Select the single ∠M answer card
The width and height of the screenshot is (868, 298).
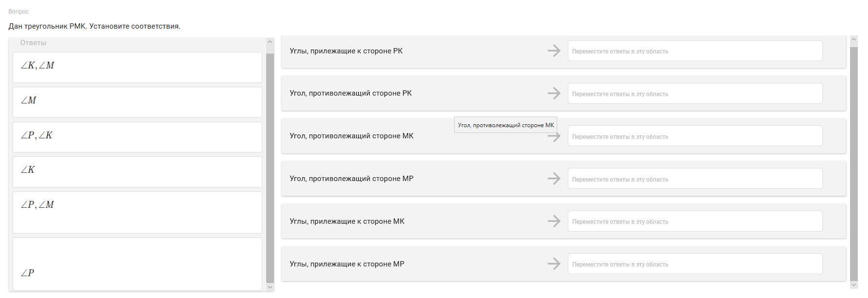pos(137,102)
